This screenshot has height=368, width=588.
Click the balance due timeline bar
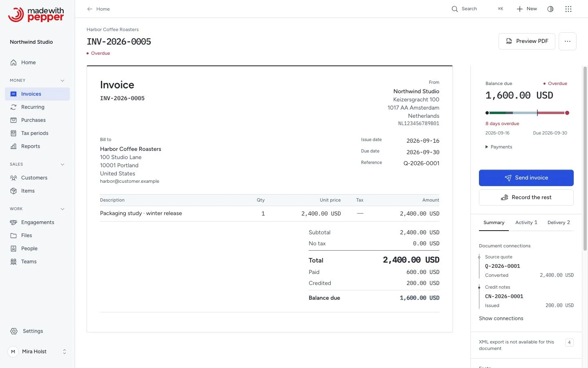click(527, 113)
